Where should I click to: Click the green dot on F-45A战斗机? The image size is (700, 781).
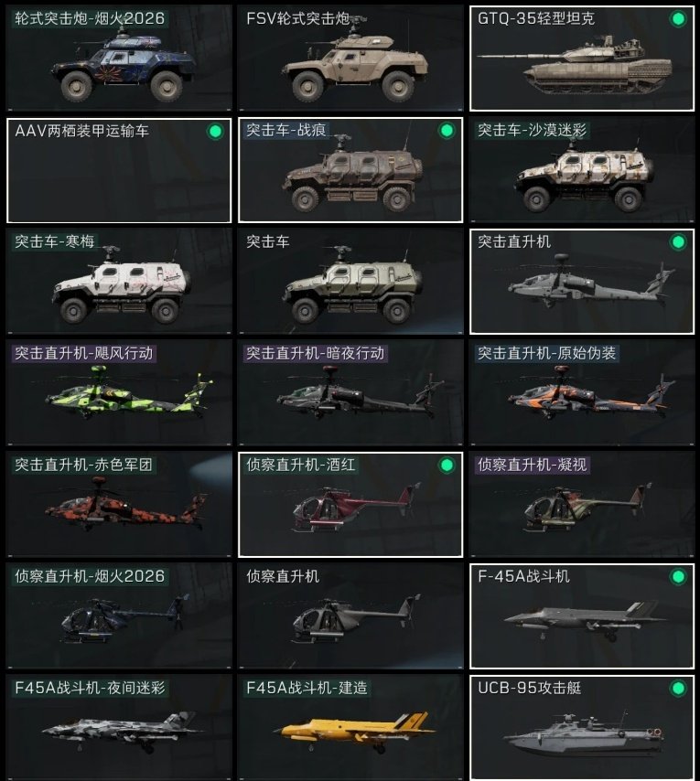tap(678, 577)
